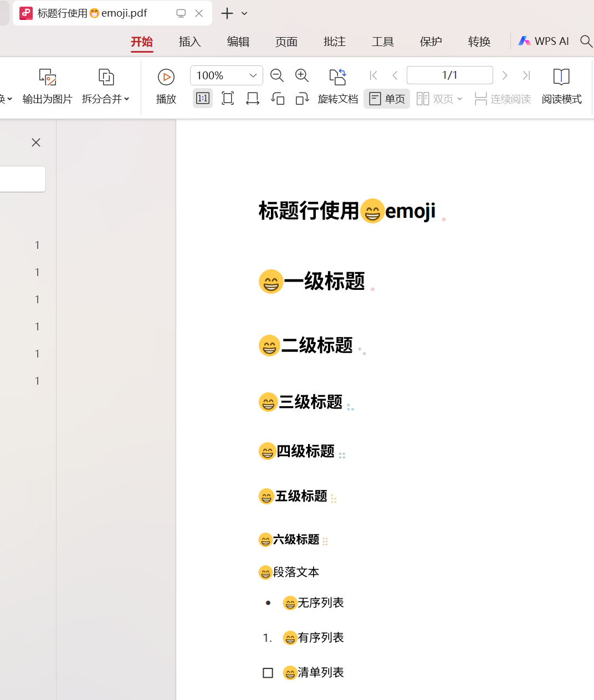The height and width of the screenshot is (700, 594).
Task: Click the zoom in magnifier icon
Action: 302,75
